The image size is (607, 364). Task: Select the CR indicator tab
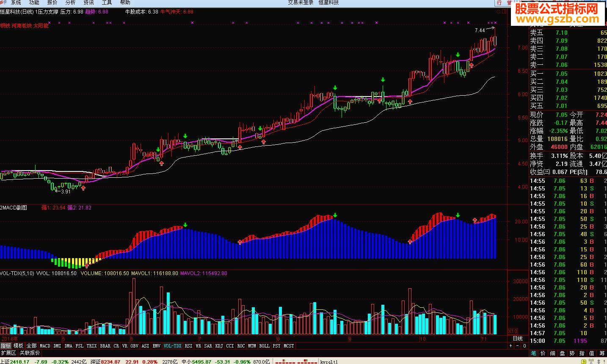[x=116, y=346]
